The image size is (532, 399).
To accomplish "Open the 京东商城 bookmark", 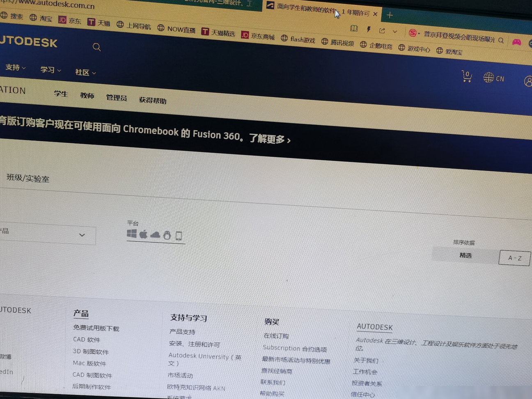I will [258, 36].
